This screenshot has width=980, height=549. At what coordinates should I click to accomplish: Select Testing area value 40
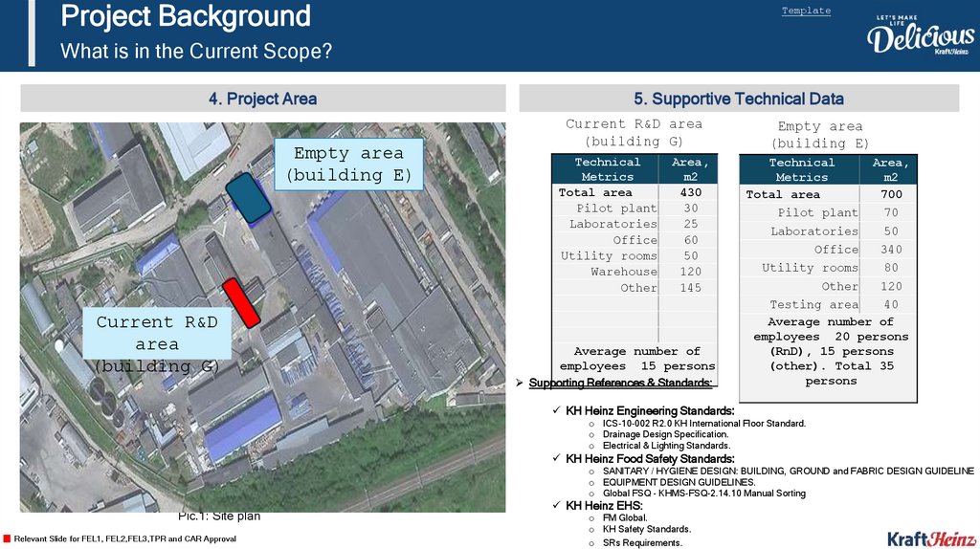tap(891, 305)
